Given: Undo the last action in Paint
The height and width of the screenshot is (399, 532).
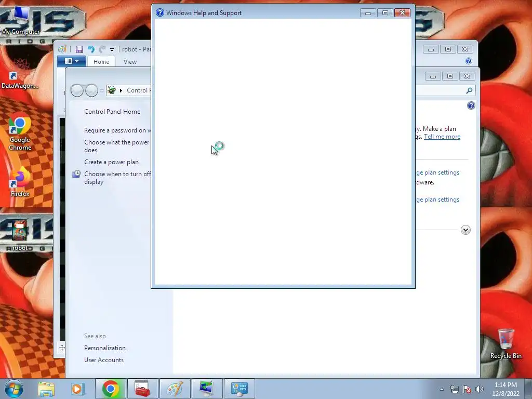Looking at the screenshot, I should pos(91,49).
